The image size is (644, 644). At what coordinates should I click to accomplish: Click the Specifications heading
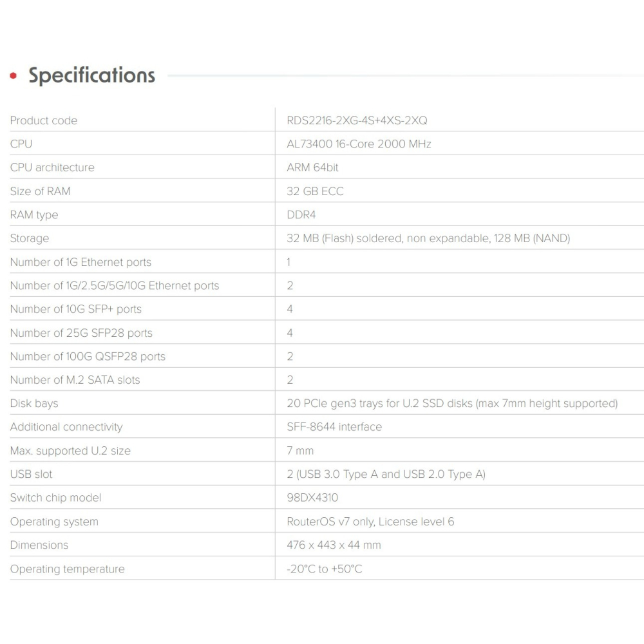(x=91, y=75)
